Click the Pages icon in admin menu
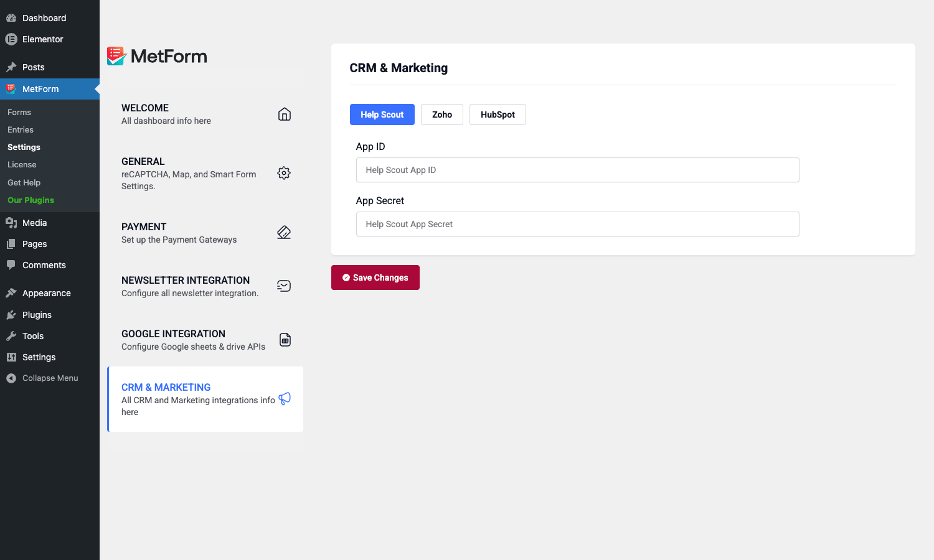934x560 pixels. 11,244
